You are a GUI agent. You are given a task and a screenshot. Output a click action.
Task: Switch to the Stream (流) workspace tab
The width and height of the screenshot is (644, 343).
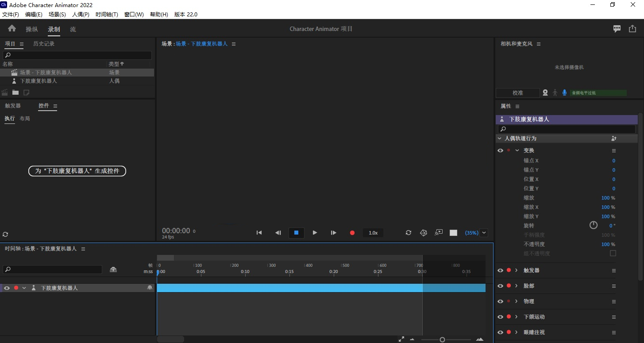click(x=73, y=29)
